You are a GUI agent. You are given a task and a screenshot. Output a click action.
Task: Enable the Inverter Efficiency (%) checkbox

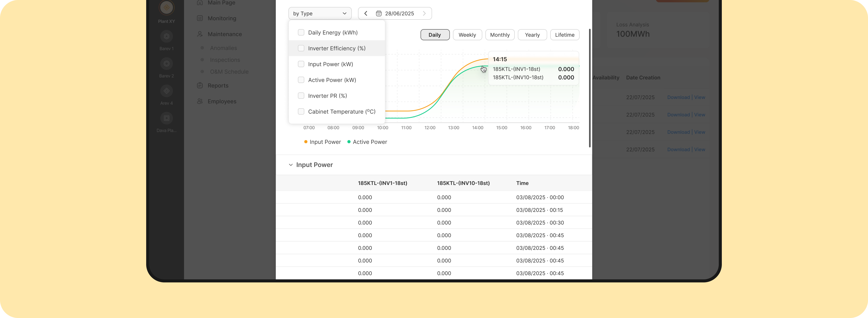coord(301,48)
